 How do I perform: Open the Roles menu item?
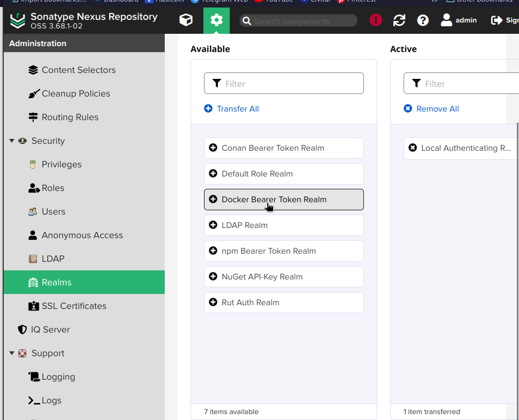coord(53,188)
